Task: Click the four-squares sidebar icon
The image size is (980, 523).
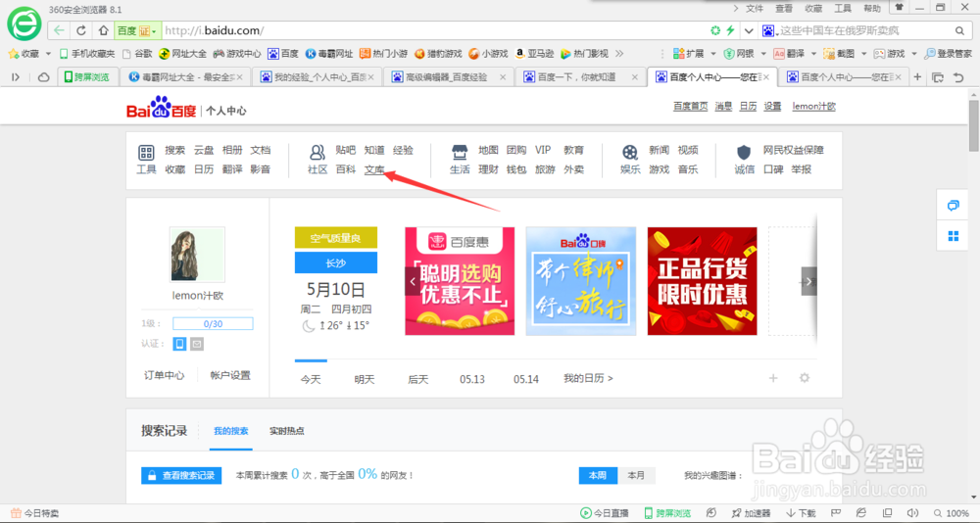Action: tap(954, 236)
